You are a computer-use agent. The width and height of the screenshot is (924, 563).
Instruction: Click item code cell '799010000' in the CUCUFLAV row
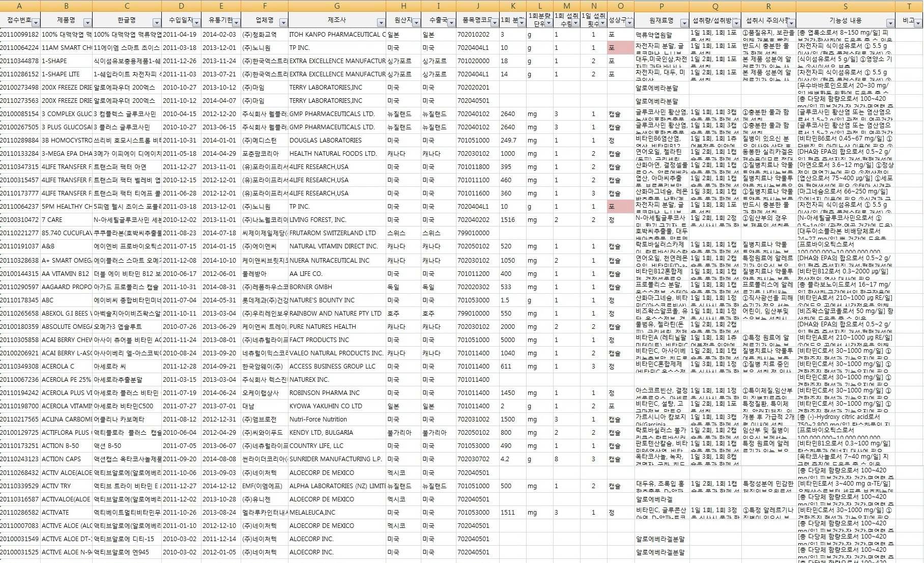click(x=477, y=233)
